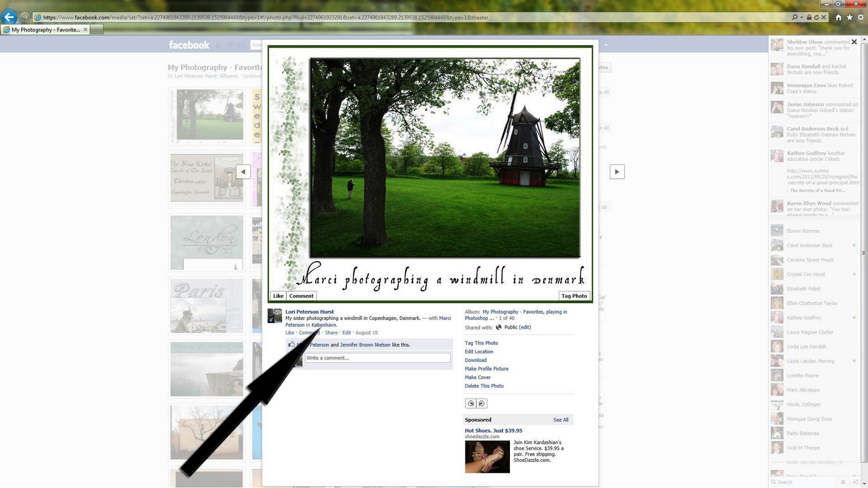868x488 pixels.
Task: Click the ShoeDazzle ad shoe thumbnail
Action: [487, 457]
